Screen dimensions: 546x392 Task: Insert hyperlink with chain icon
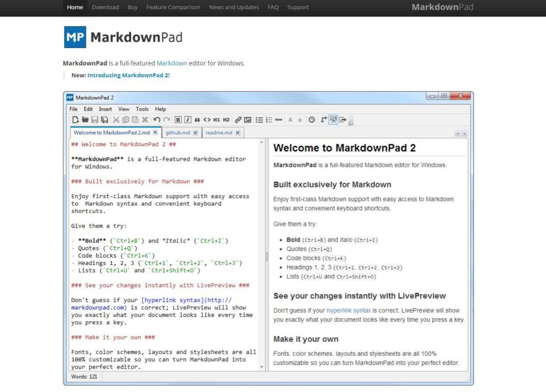pos(238,120)
